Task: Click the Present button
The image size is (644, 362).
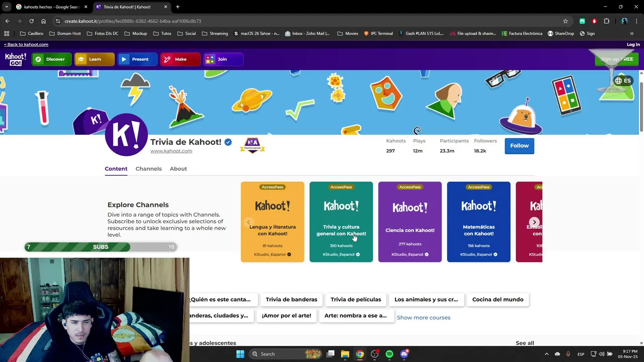Action: pyautogui.click(x=137, y=59)
